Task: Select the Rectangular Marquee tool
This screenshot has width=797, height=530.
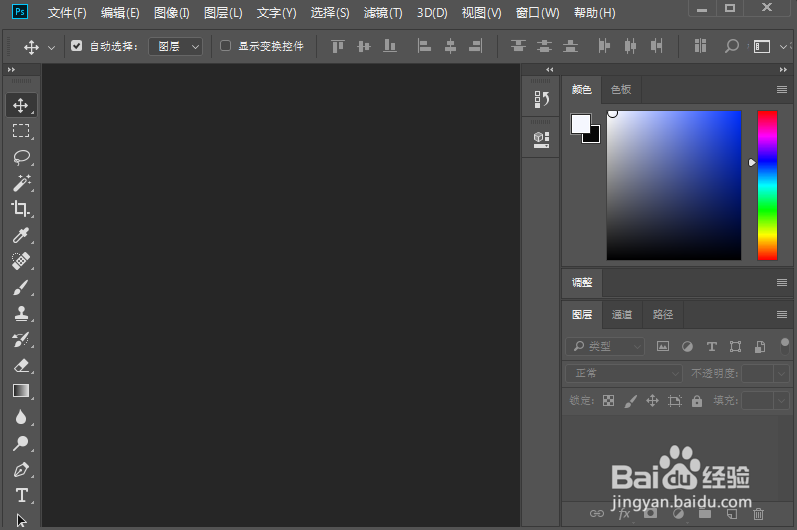Action: coord(21,131)
